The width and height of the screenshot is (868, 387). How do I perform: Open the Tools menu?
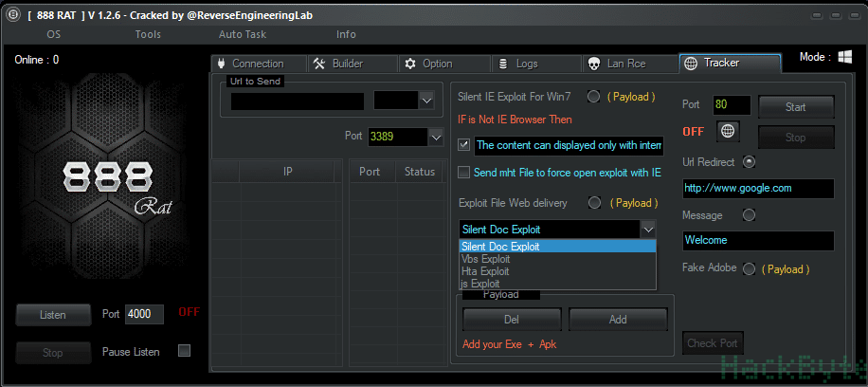pyautogui.click(x=148, y=34)
